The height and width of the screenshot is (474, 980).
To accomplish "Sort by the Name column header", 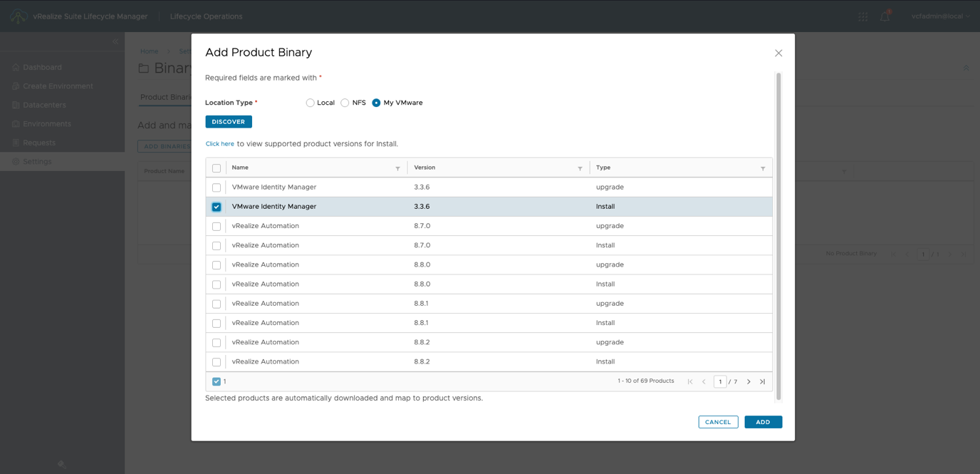I will 240,168.
